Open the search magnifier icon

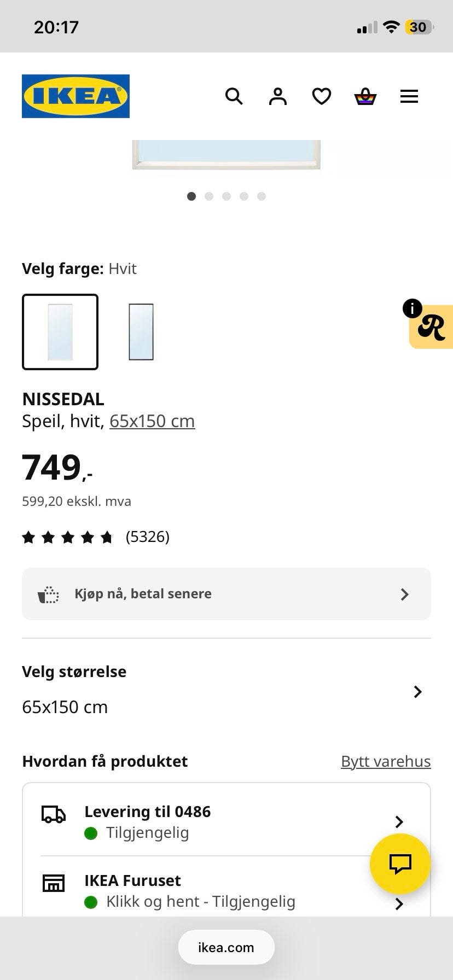pos(234,97)
